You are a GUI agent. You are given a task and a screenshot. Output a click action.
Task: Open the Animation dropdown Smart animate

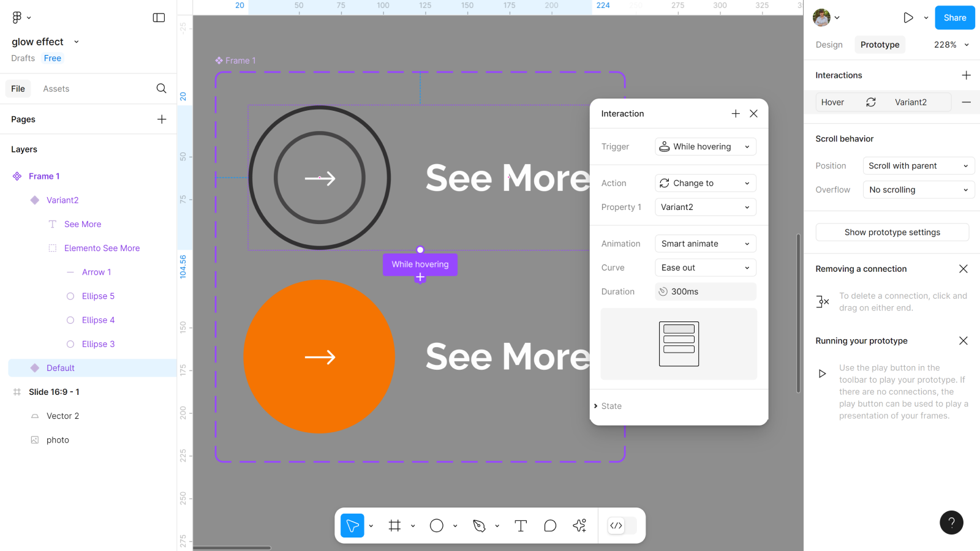pyautogui.click(x=705, y=244)
